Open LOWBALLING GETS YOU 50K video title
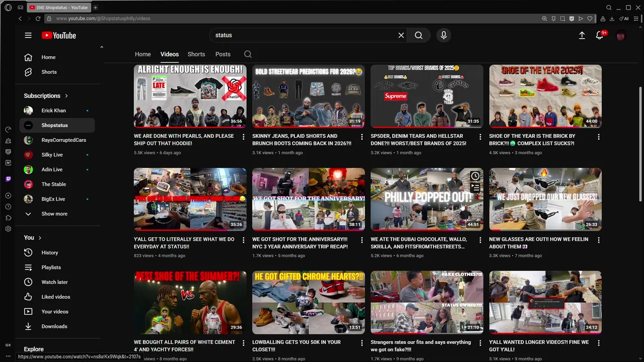This screenshot has height=362, width=644. coord(296,346)
